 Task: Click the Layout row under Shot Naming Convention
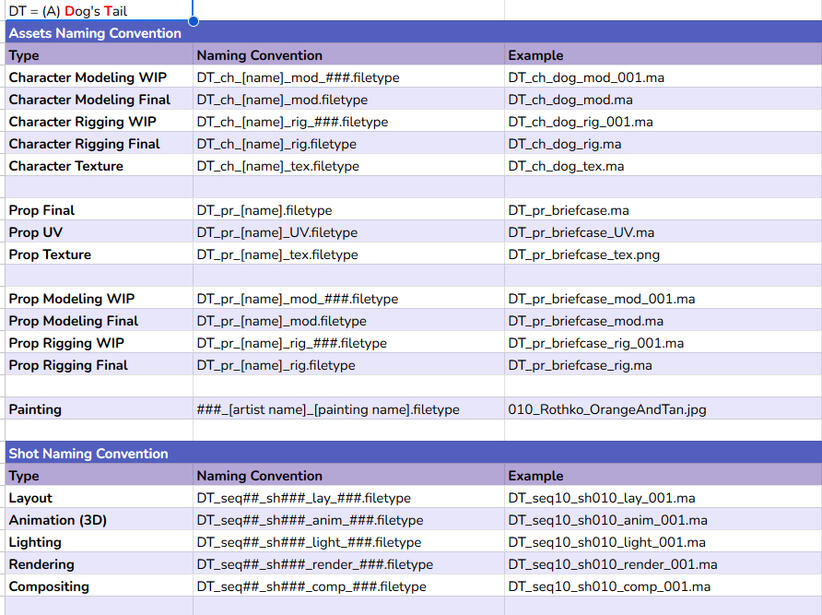pyautogui.click(x=32, y=498)
